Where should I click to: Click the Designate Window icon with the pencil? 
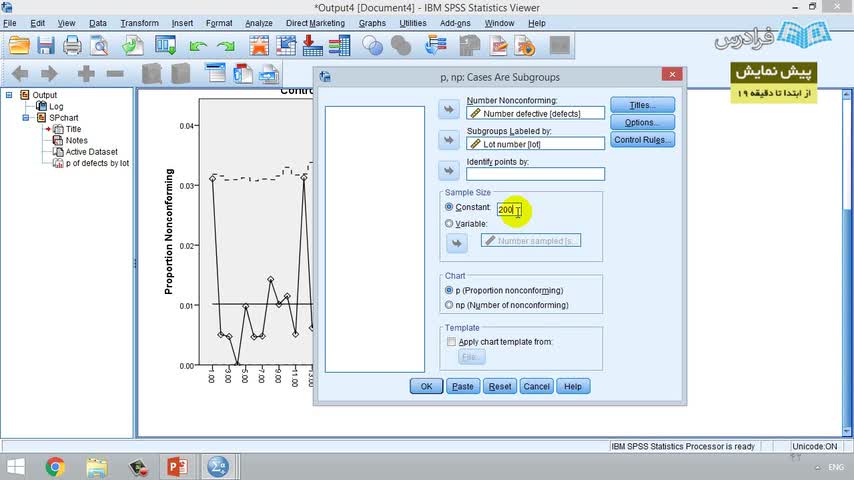[x=498, y=45]
